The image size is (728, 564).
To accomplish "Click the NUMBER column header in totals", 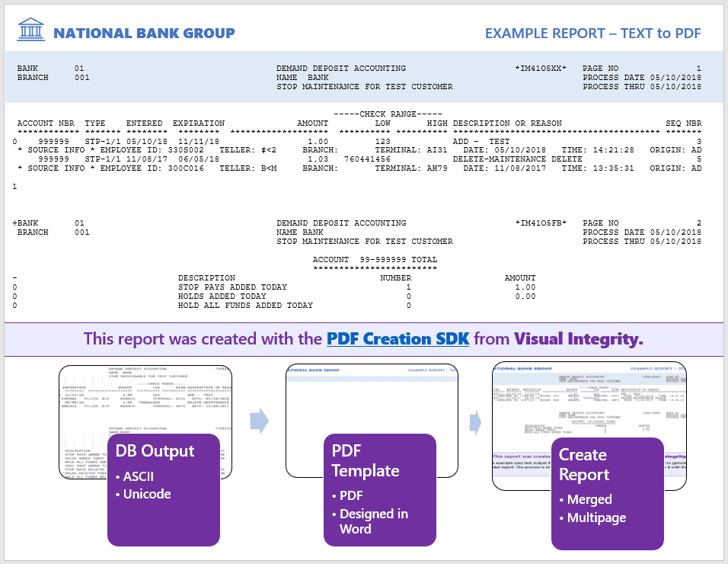I will 395,278.
